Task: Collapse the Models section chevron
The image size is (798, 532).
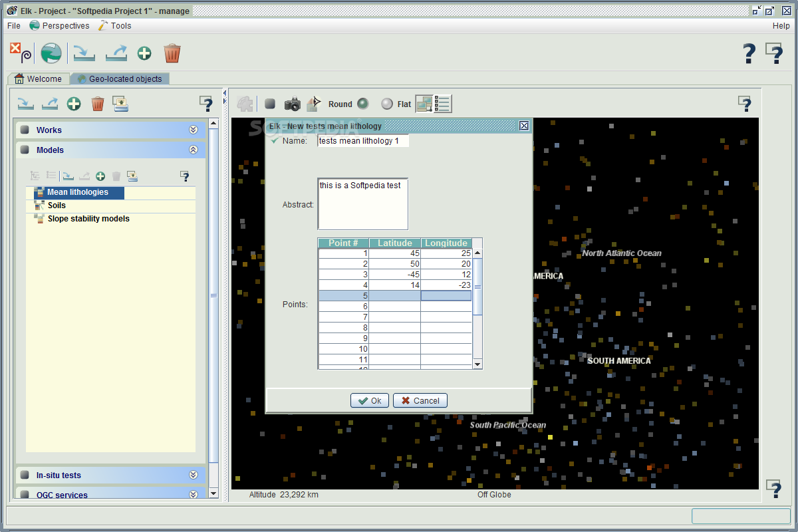Action: (x=194, y=150)
